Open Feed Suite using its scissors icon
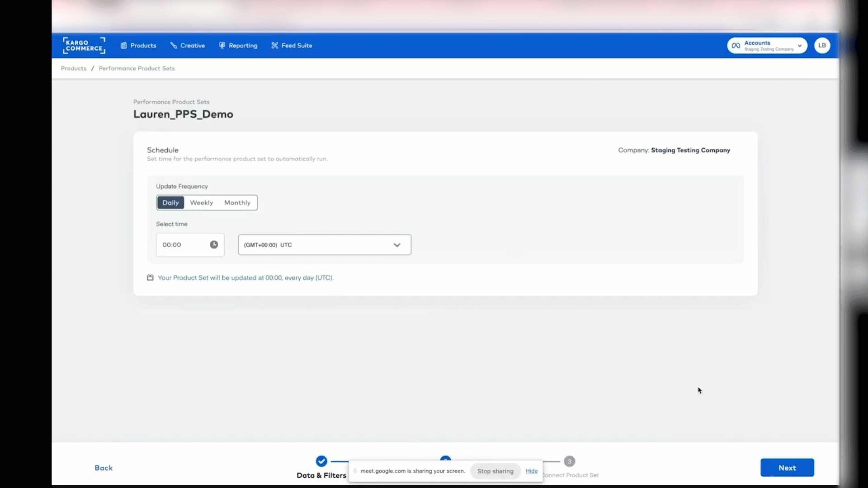Screen dimensions: 868x488 275,45
